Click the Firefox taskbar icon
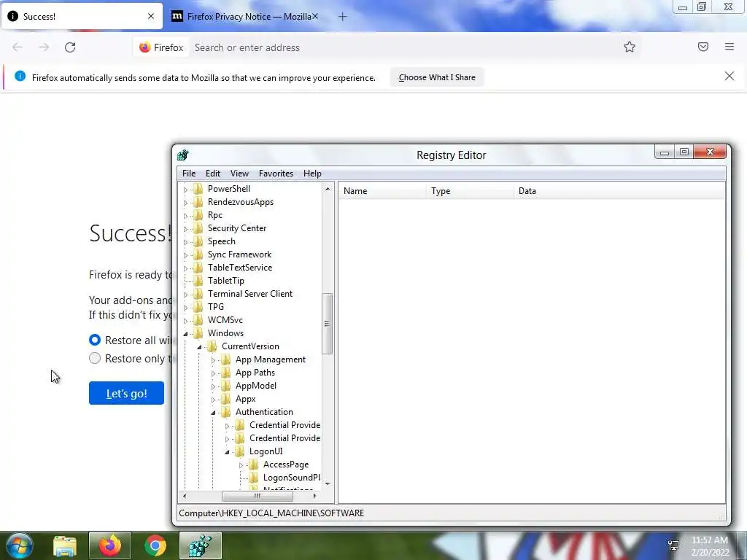 pyautogui.click(x=110, y=545)
